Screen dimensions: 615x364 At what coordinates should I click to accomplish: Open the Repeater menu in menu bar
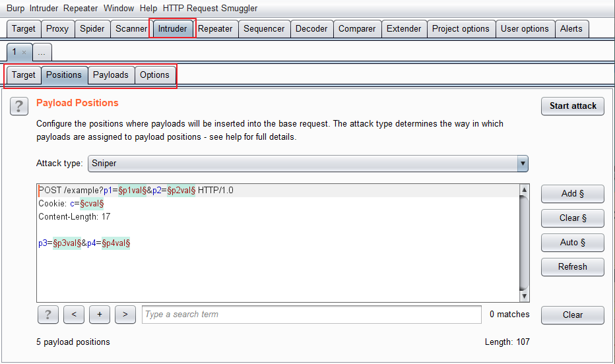coord(81,8)
